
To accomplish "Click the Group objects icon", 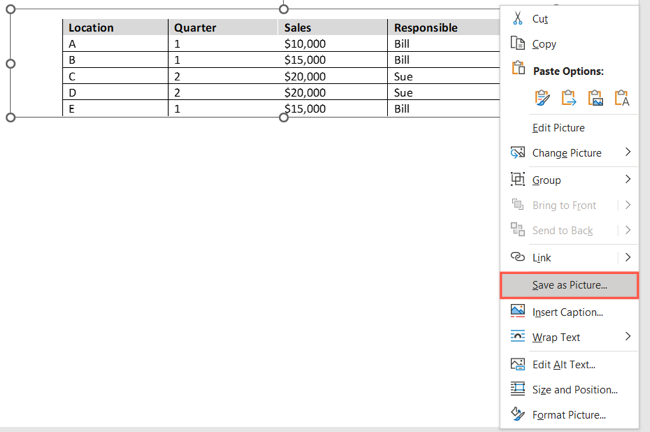I will click(517, 179).
